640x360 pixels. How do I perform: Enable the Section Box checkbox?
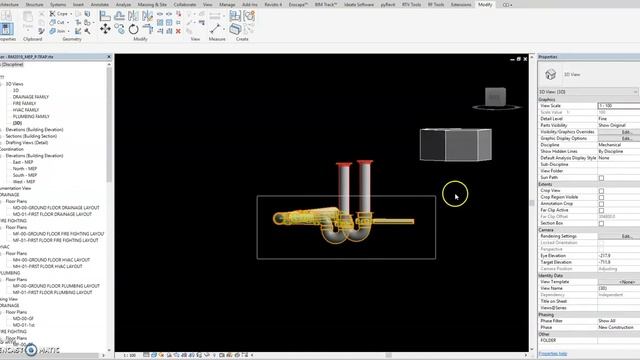pos(601,223)
